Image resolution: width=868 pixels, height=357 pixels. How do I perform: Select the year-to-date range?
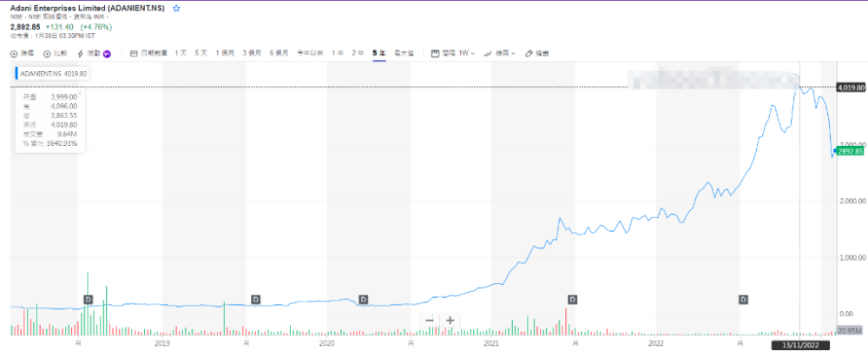click(310, 53)
